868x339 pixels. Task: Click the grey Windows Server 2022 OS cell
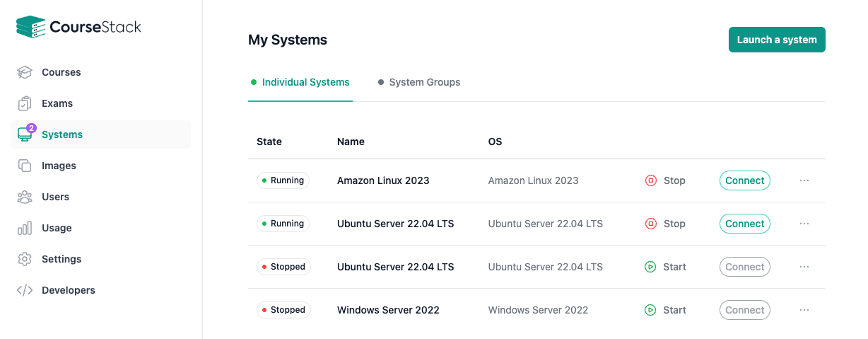[x=538, y=310]
